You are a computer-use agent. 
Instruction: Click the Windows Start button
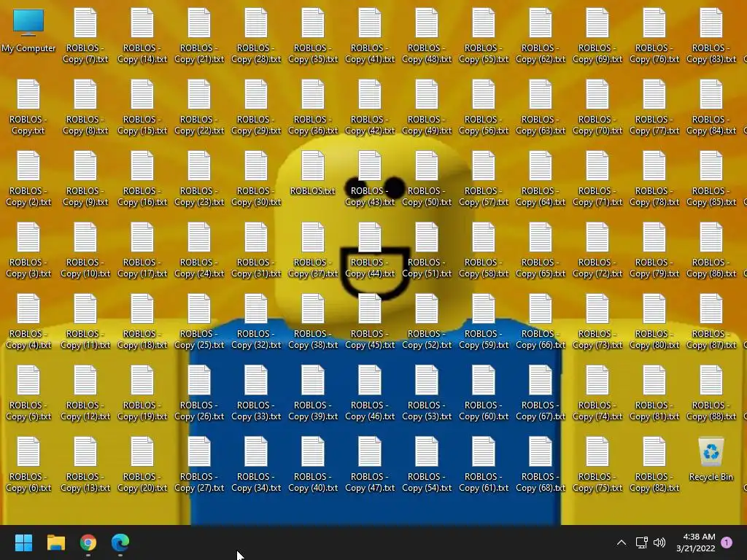pyautogui.click(x=23, y=542)
